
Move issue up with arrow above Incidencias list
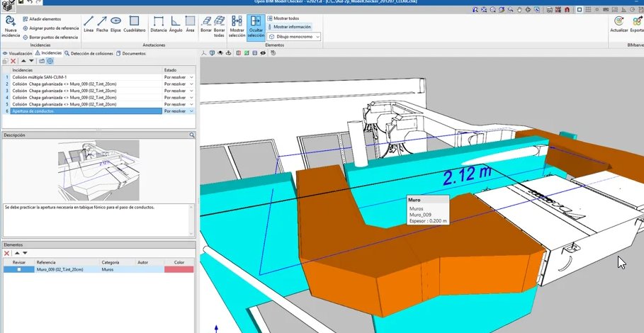click(x=23, y=61)
